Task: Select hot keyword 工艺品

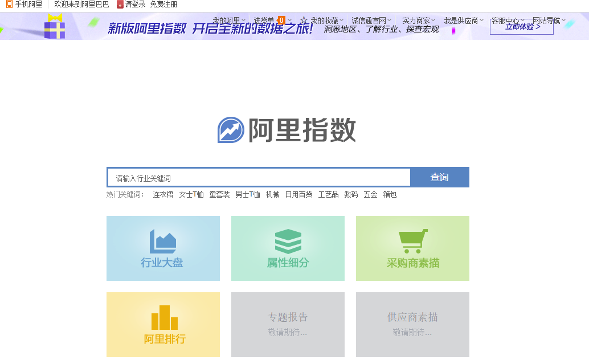Action: (328, 194)
